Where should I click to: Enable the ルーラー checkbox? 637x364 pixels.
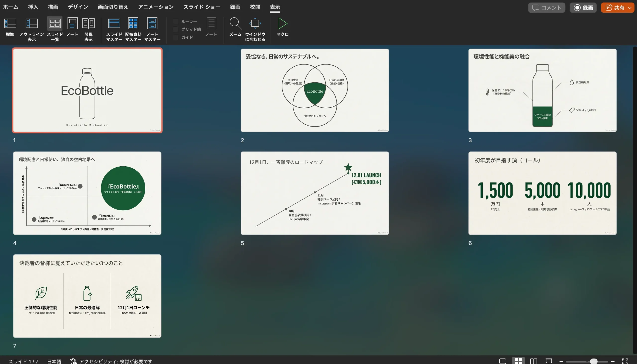pos(176,21)
